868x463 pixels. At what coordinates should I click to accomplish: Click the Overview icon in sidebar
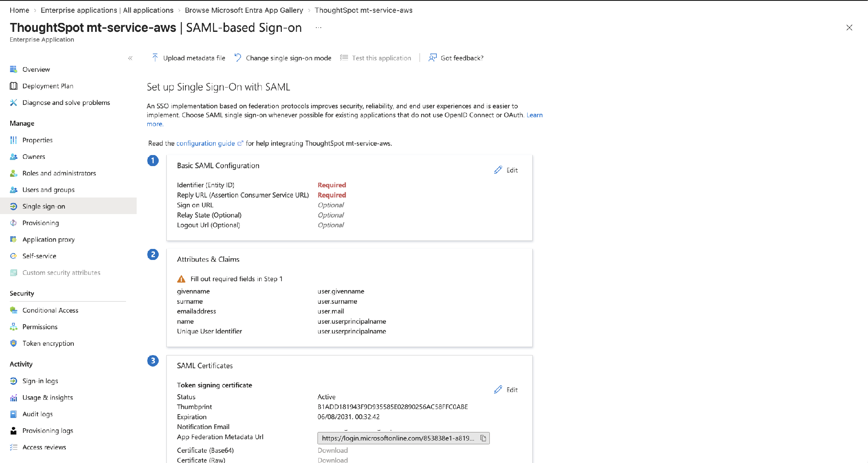14,69
